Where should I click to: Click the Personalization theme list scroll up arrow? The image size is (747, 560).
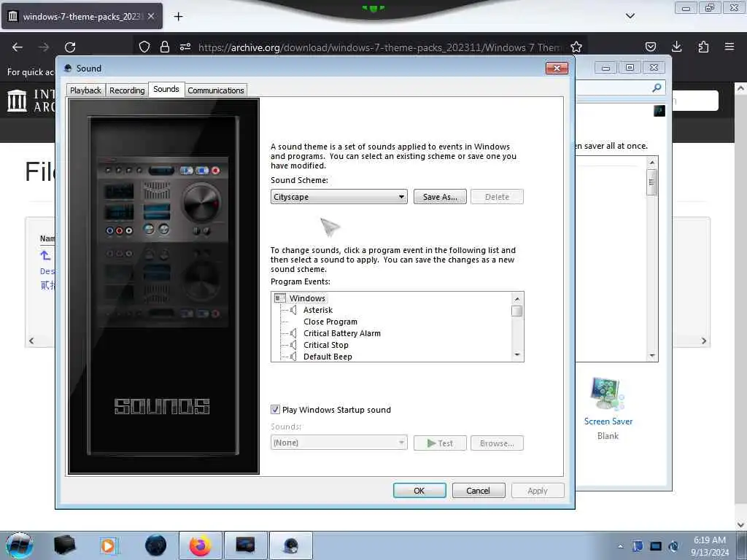pos(652,163)
